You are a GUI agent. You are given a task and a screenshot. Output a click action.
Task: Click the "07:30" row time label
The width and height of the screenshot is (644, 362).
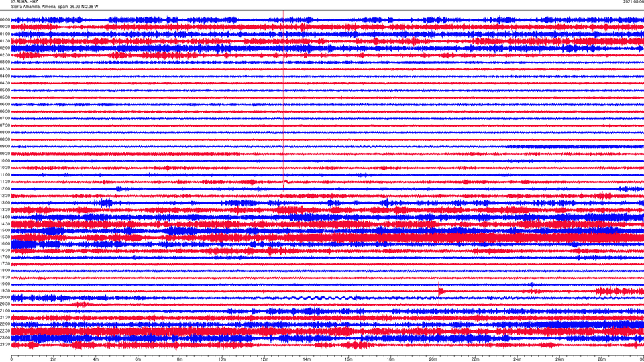click(5, 125)
